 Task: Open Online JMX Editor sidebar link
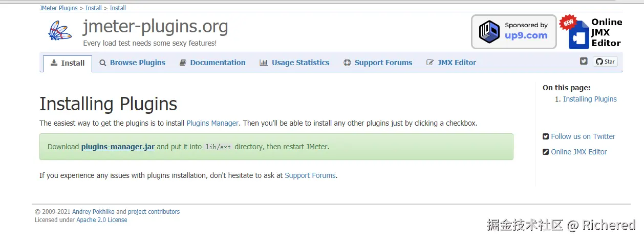[x=579, y=152]
